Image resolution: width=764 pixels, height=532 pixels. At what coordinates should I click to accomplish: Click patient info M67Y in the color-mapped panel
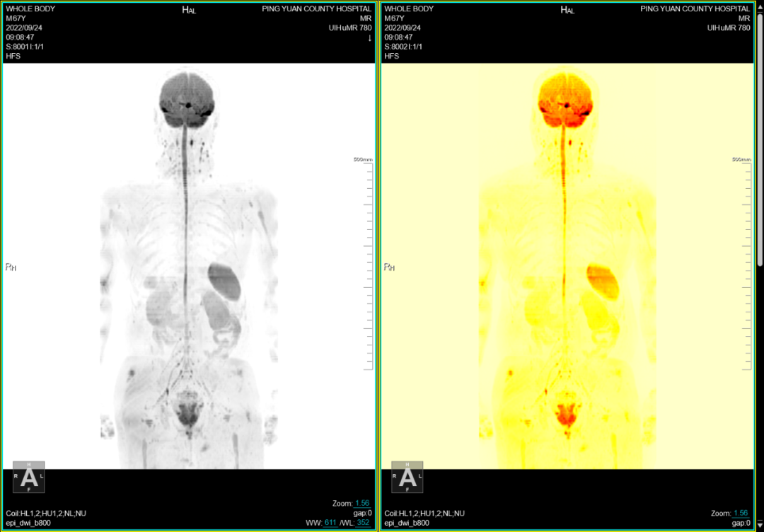(x=394, y=18)
